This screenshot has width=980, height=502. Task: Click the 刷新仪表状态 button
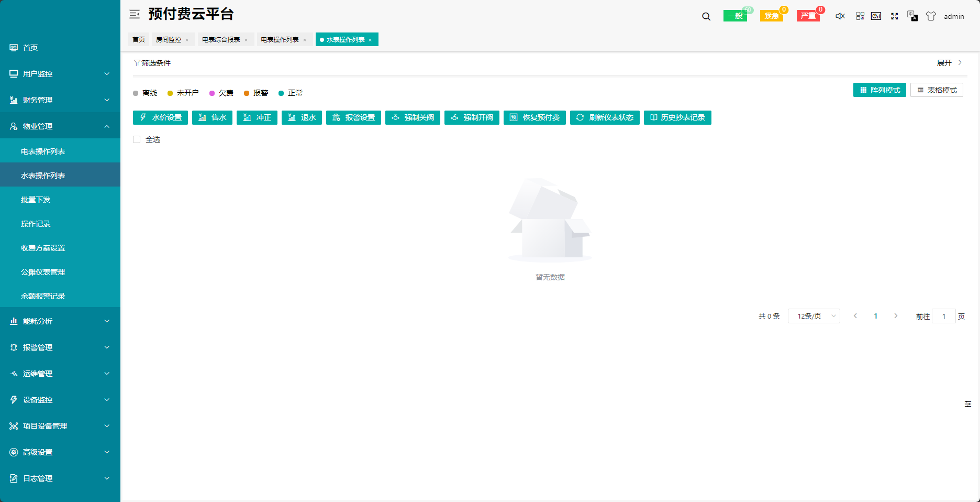[605, 117]
